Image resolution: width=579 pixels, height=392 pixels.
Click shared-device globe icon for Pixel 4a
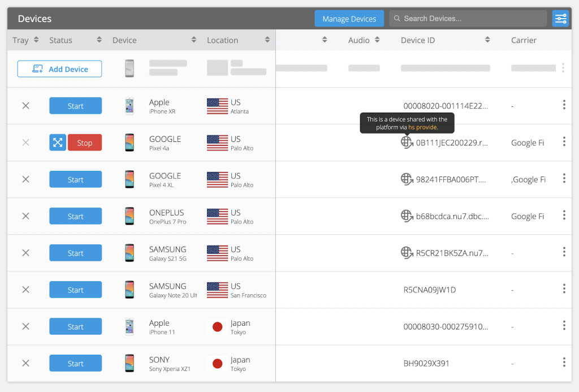pyautogui.click(x=407, y=142)
